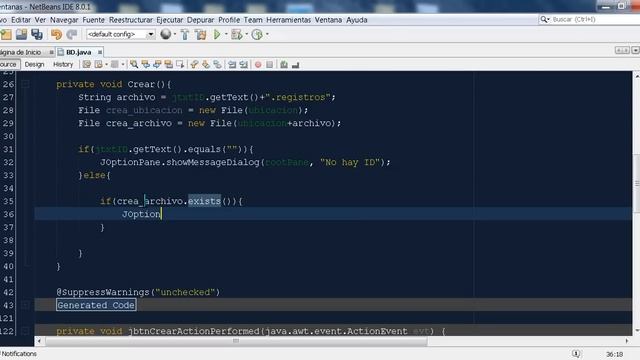This screenshot has height=360, width=640.
Task: Expand the arrow next to globe icon
Action: click(x=175, y=34)
